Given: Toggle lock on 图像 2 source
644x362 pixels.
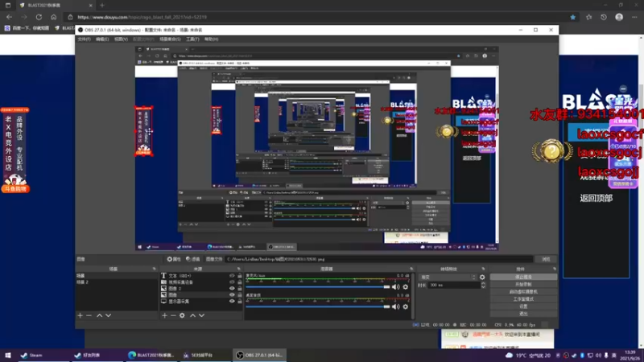Looking at the screenshot, I should pyautogui.click(x=239, y=289).
